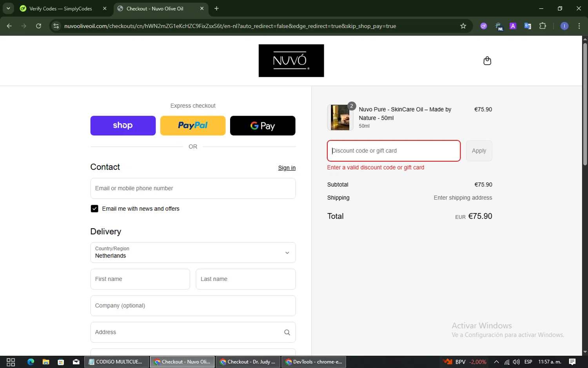588x368 pixels.
Task: Click the address bar URL
Action: [230, 26]
